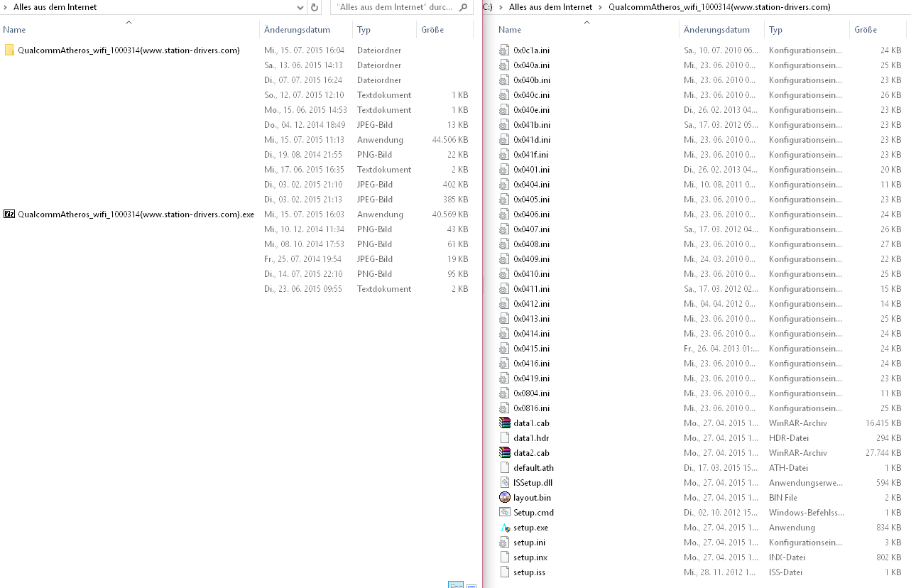Viewport: 911px width, 588px height.
Task: Select file name 0x0409.ini
Action: 532,259
